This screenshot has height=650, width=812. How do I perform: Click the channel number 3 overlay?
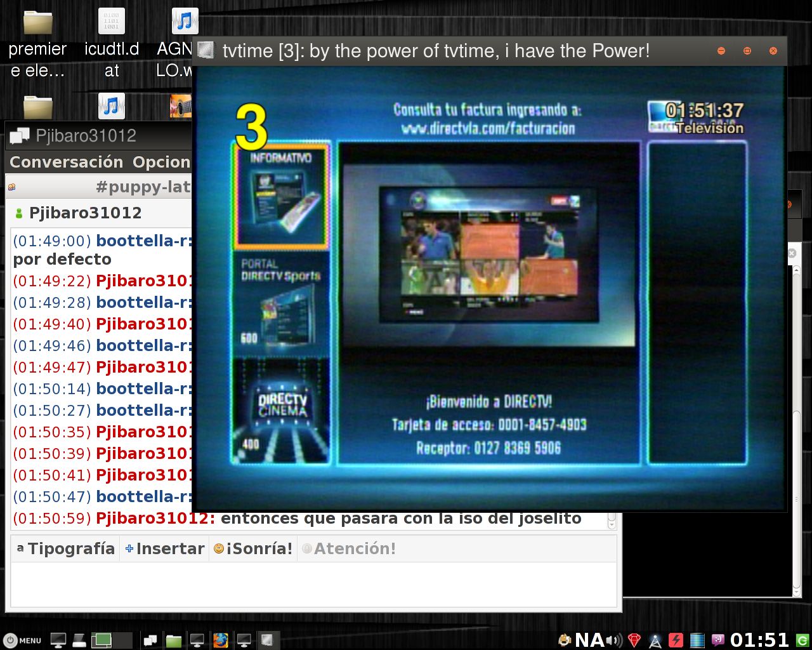[251, 128]
